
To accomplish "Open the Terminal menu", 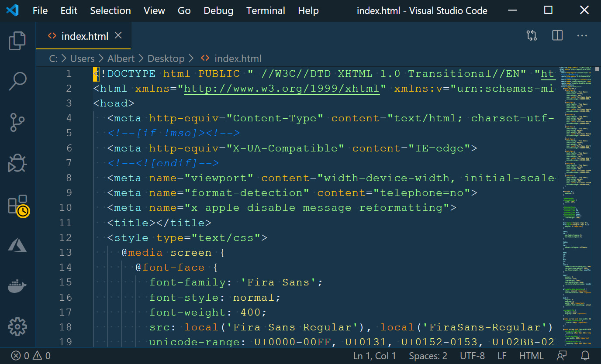I will 266,10.
